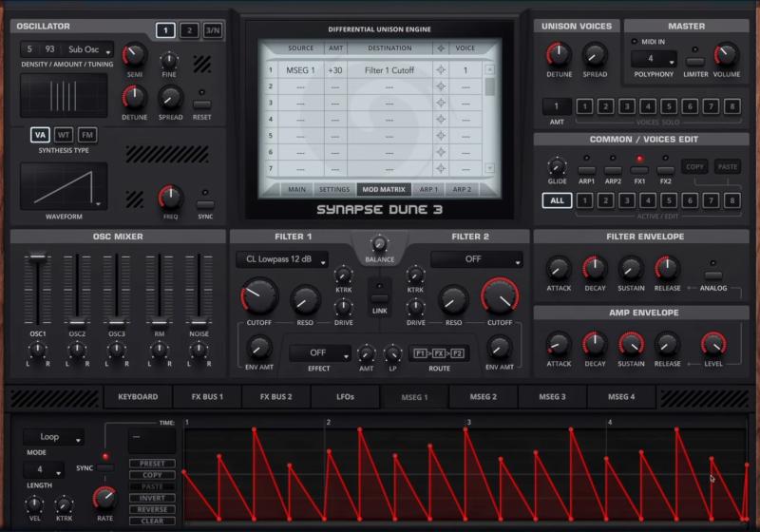Click the crosshair icon in mod matrix row 1
The image size is (760, 532).
tap(441, 70)
